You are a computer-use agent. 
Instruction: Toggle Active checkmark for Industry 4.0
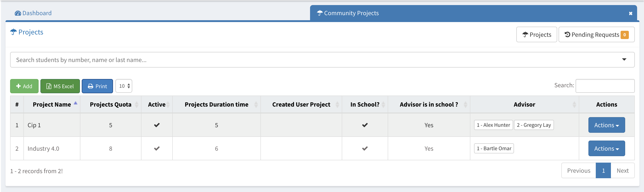point(157,149)
